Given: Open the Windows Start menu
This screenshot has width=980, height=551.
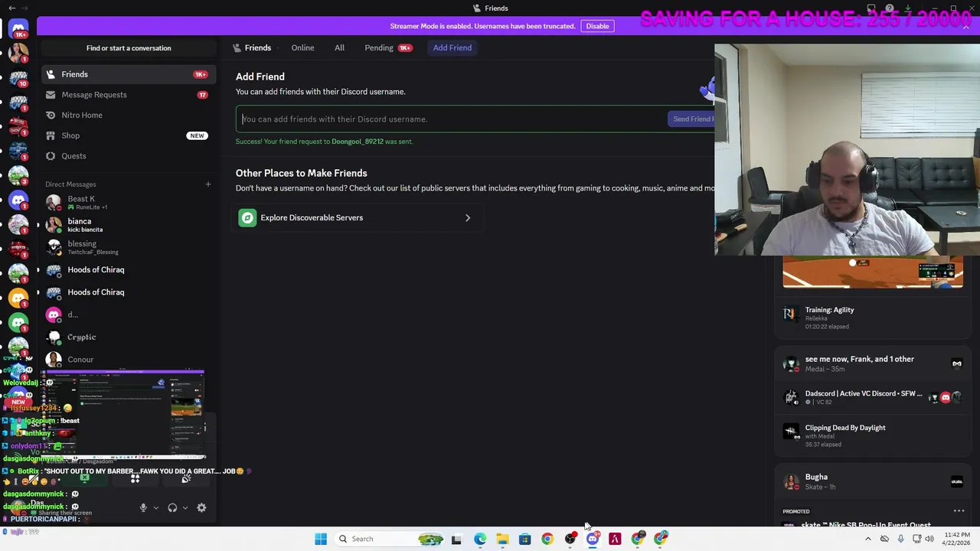Looking at the screenshot, I should (x=321, y=539).
